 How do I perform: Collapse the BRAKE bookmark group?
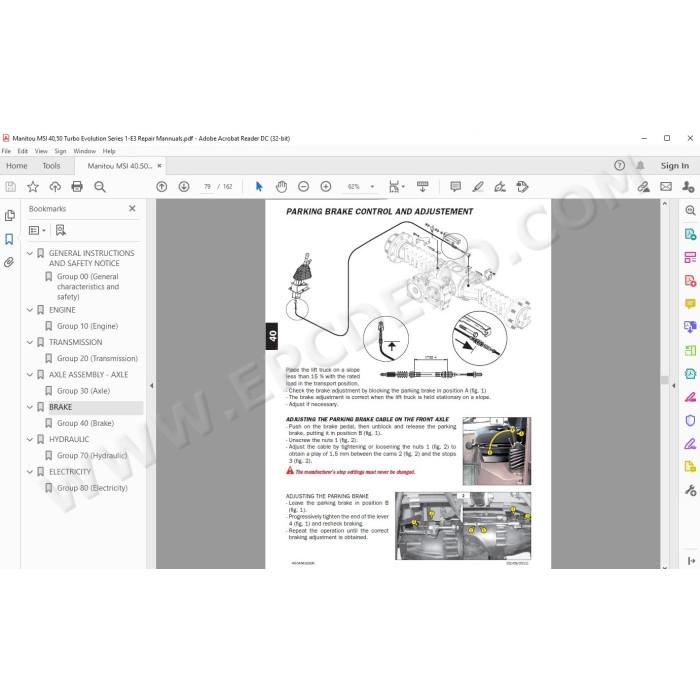(30, 407)
